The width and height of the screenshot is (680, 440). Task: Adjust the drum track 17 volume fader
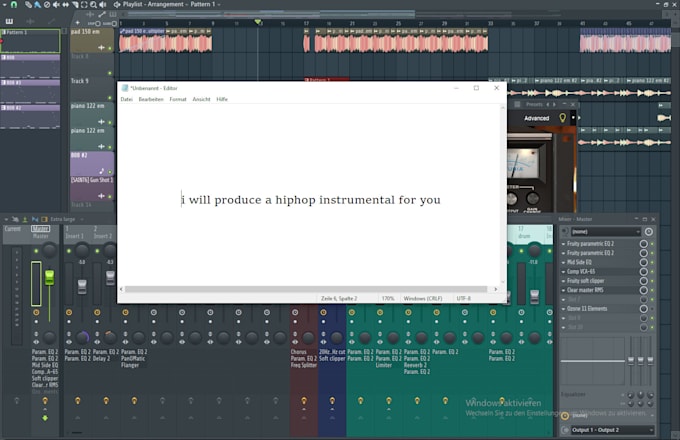tap(535, 297)
